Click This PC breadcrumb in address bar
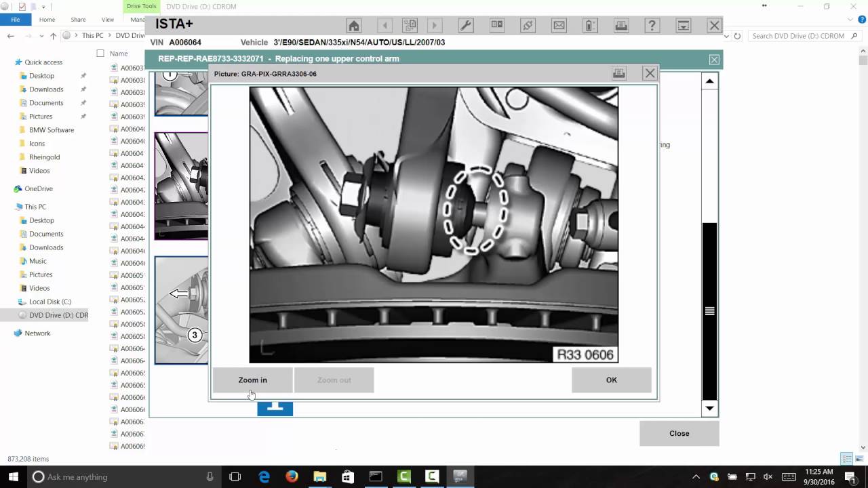Image resolution: width=868 pixels, height=488 pixels. click(93, 36)
